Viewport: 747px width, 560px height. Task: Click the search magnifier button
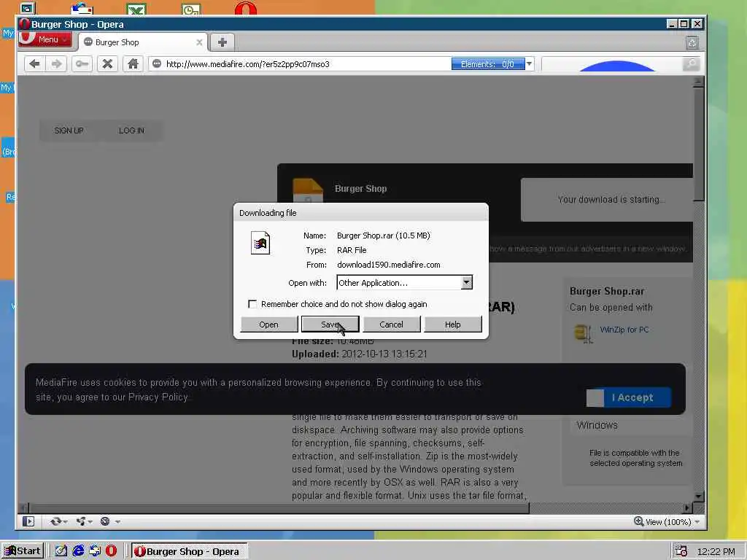(x=691, y=64)
